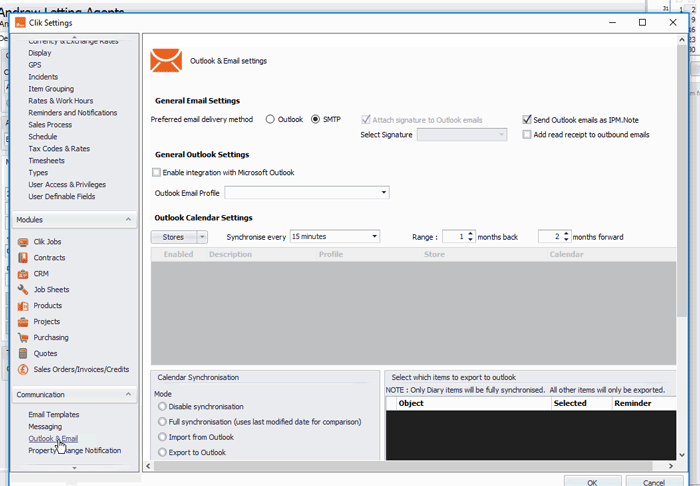Open Reminders and Notifications settings
The height and width of the screenshot is (486, 700).
pos(73,113)
